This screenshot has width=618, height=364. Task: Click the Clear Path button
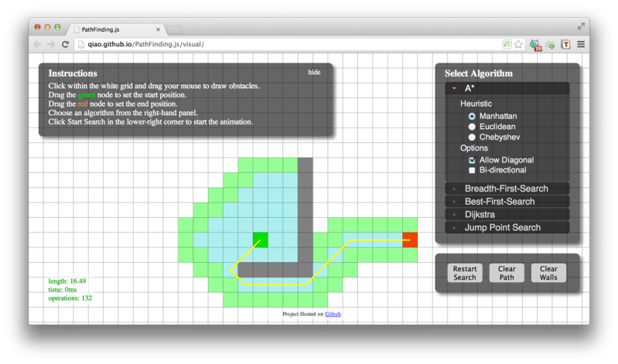(507, 273)
